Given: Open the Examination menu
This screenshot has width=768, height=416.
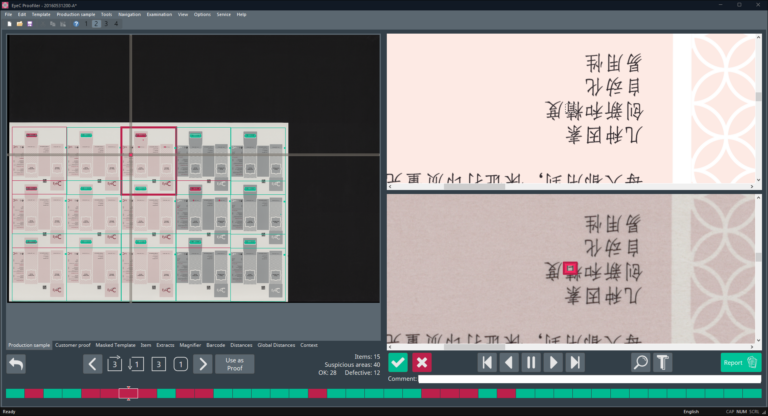Looking at the screenshot, I should coord(159,15).
